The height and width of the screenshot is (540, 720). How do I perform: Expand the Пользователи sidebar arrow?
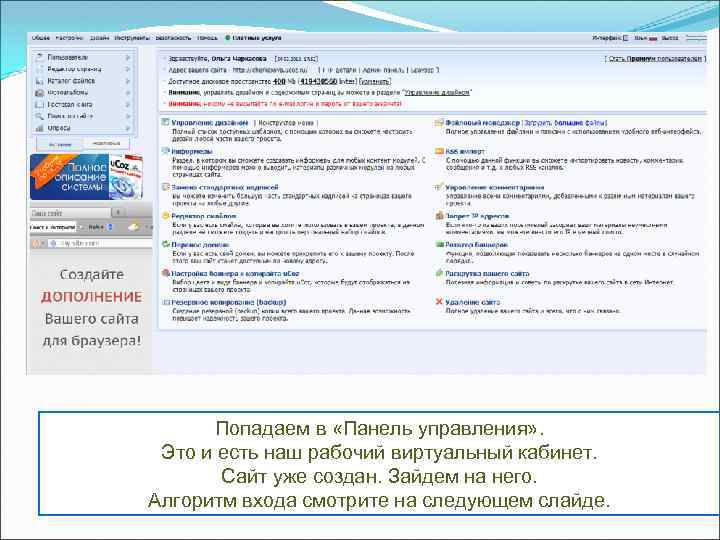(x=128, y=57)
